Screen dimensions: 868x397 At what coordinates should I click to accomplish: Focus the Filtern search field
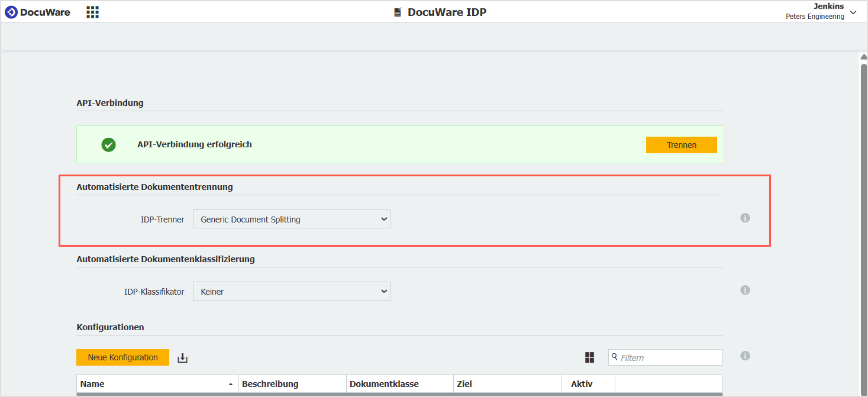(669, 357)
